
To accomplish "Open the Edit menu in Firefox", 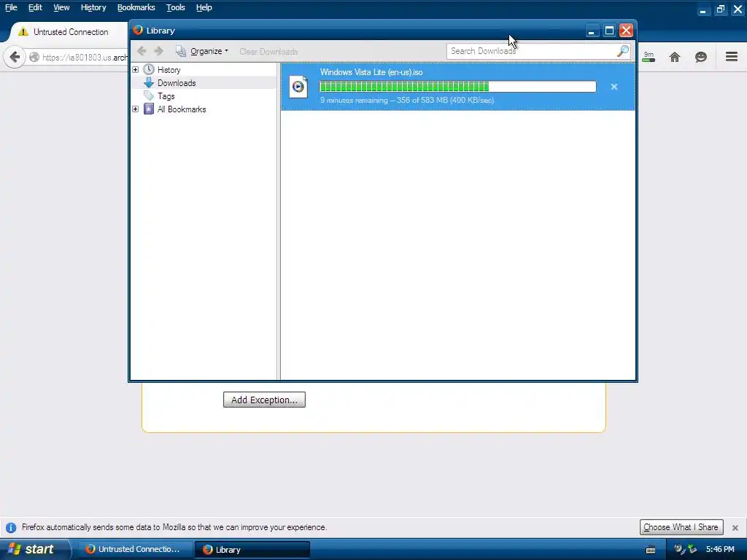I will pos(35,7).
